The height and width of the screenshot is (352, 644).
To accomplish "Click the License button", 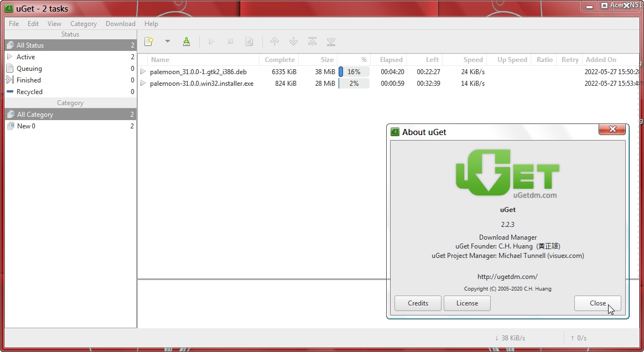I will tap(467, 303).
